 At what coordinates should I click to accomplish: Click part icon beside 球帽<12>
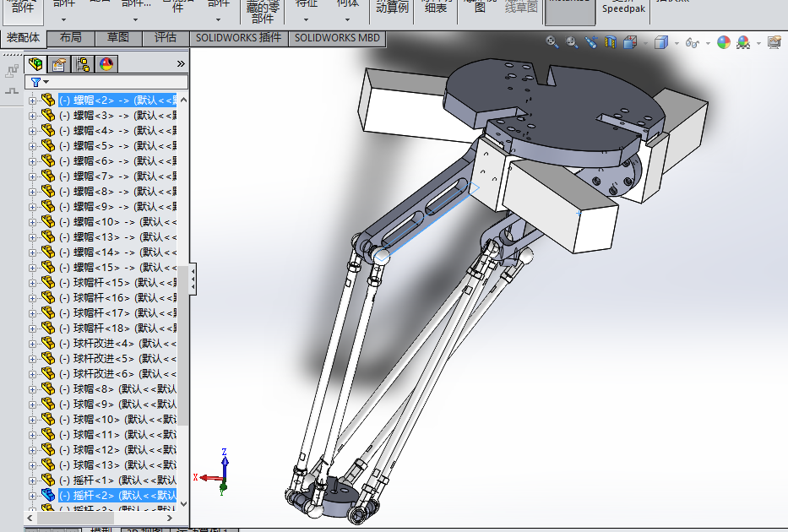(x=48, y=449)
